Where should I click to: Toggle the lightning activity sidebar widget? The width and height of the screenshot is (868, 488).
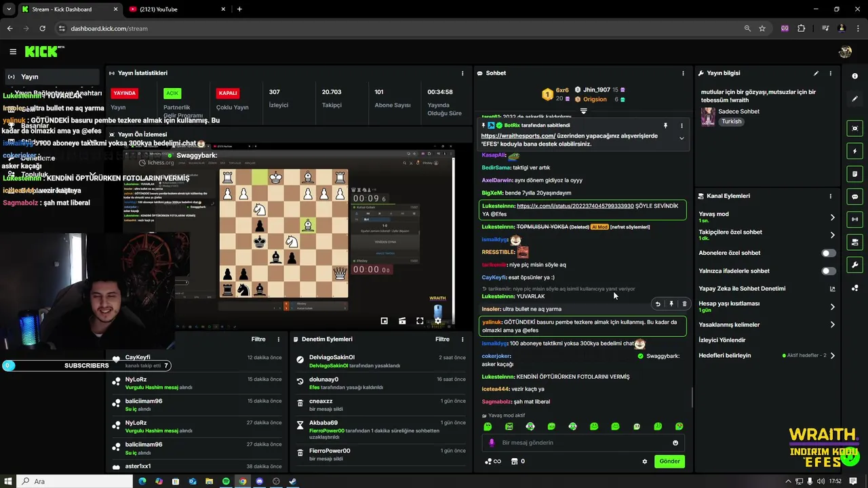[x=855, y=151]
